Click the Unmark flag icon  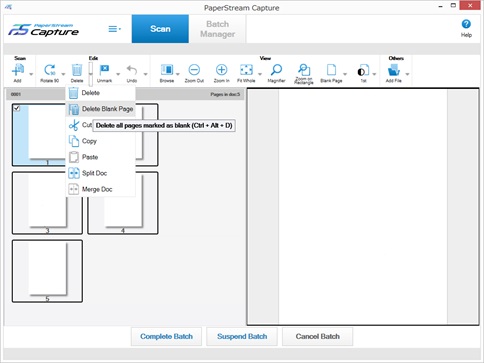tap(104, 70)
